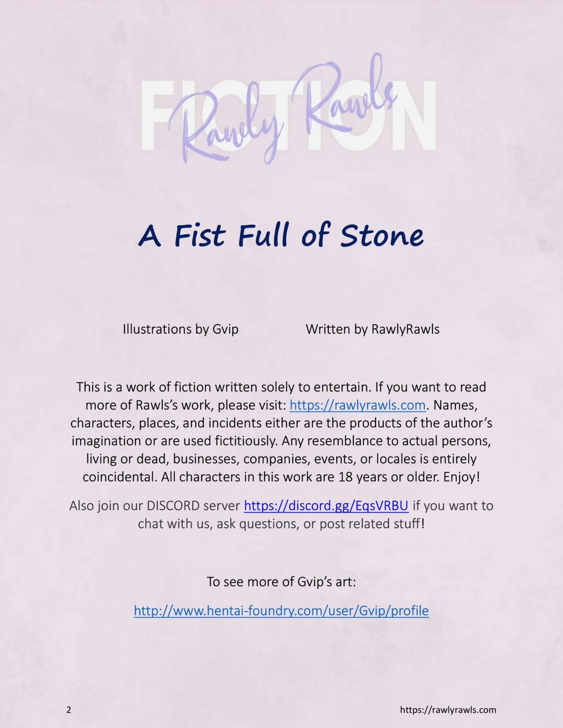Viewport: 563px width, 728px height.
Task: Click the footer rawlyrawls.com URL
Action: (x=448, y=710)
